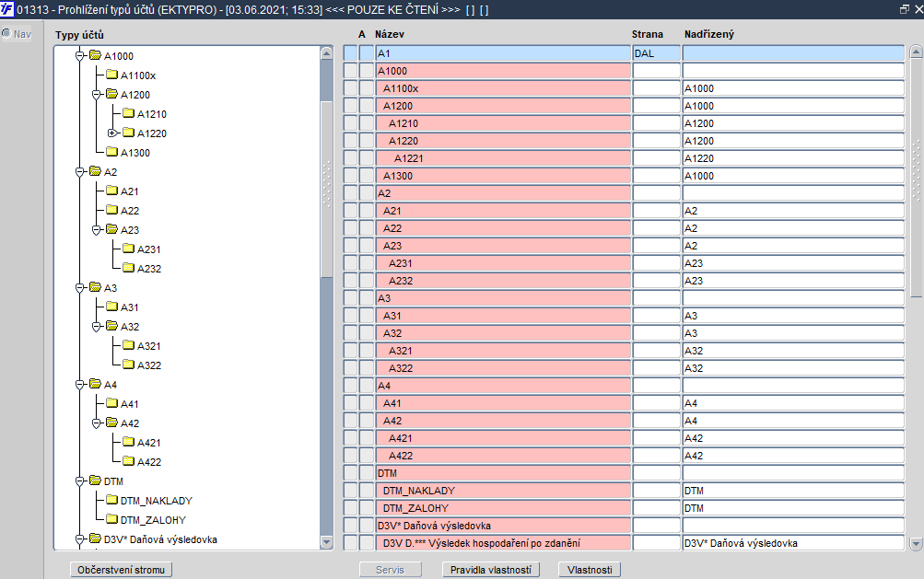Select D3V* Daňová výsledovka tree item
Viewport: 924px width, 579px height.
click(x=160, y=539)
